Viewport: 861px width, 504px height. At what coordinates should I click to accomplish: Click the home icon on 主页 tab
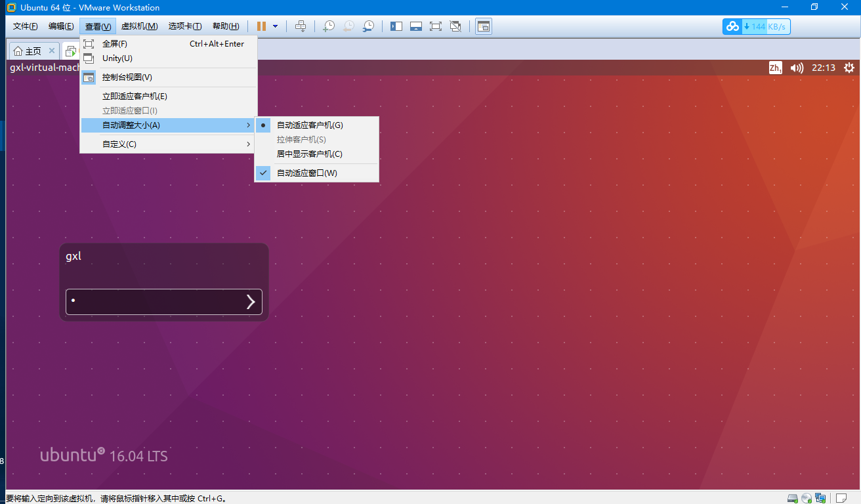click(18, 51)
